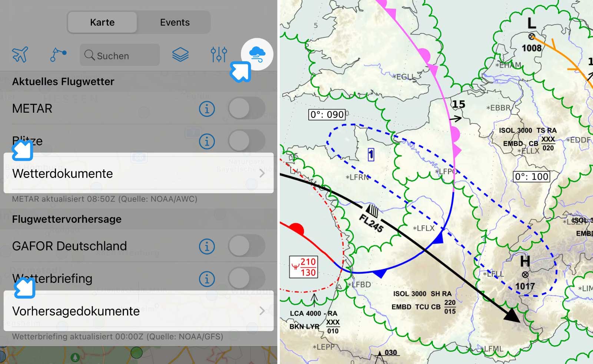This screenshot has width=593, height=364.
Task: Open the Vorhersagedokumente chevron
Action: click(x=262, y=311)
